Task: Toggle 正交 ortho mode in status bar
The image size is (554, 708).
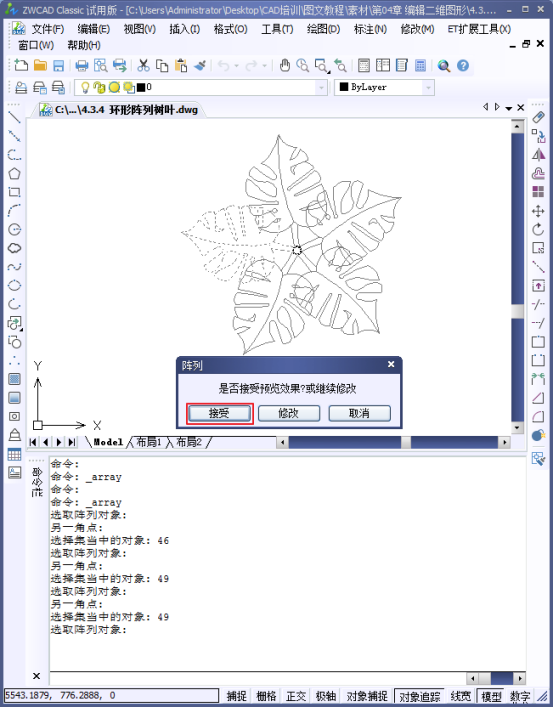Action: click(296, 696)
